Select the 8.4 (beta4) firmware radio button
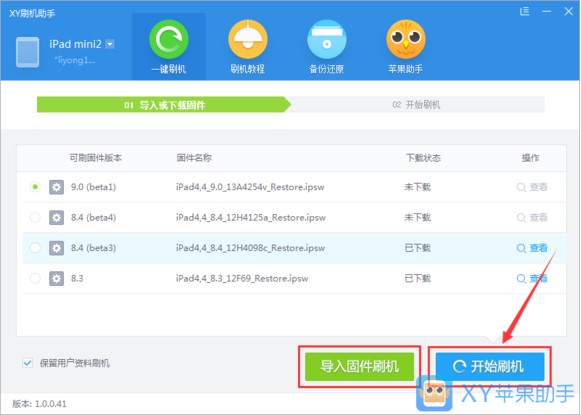This screenshot has height=415, width=581. pyautogui.click(x=35, y=218)
